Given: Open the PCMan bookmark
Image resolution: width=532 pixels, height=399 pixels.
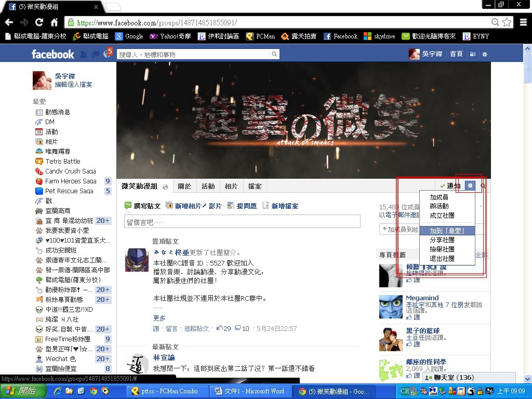Looking at the screenshot, I should (x=260, y=36).
